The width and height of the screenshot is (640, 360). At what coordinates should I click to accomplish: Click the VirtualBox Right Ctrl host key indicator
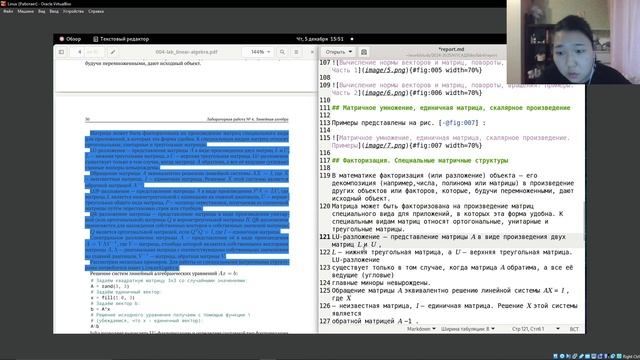click(631, 356)
